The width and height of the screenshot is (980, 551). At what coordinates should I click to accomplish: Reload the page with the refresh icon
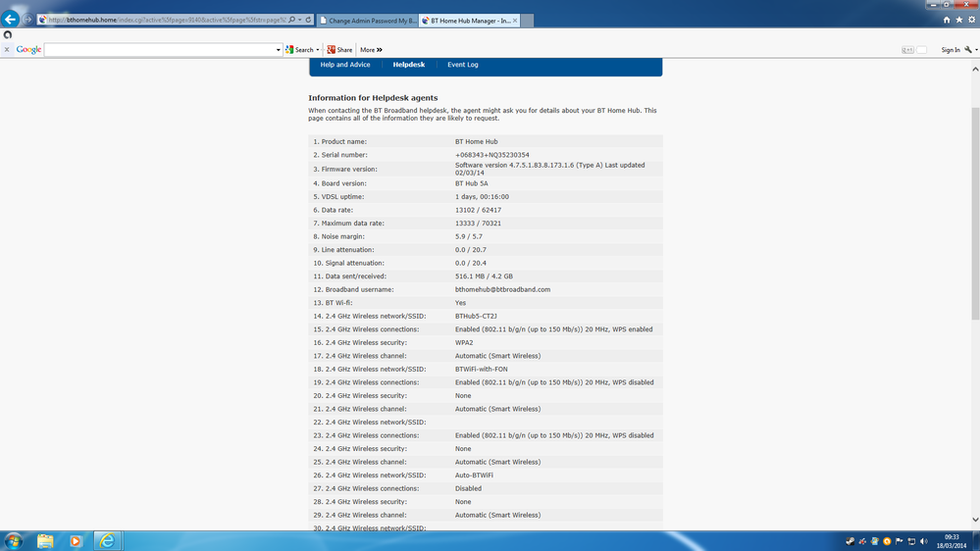[x=308, y=20]
